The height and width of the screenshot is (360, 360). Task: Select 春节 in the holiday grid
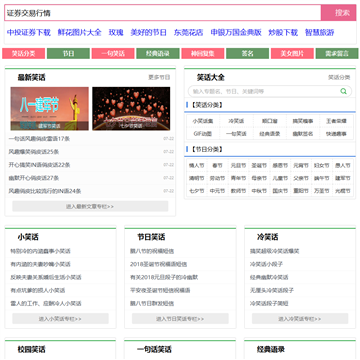(217, 165)
